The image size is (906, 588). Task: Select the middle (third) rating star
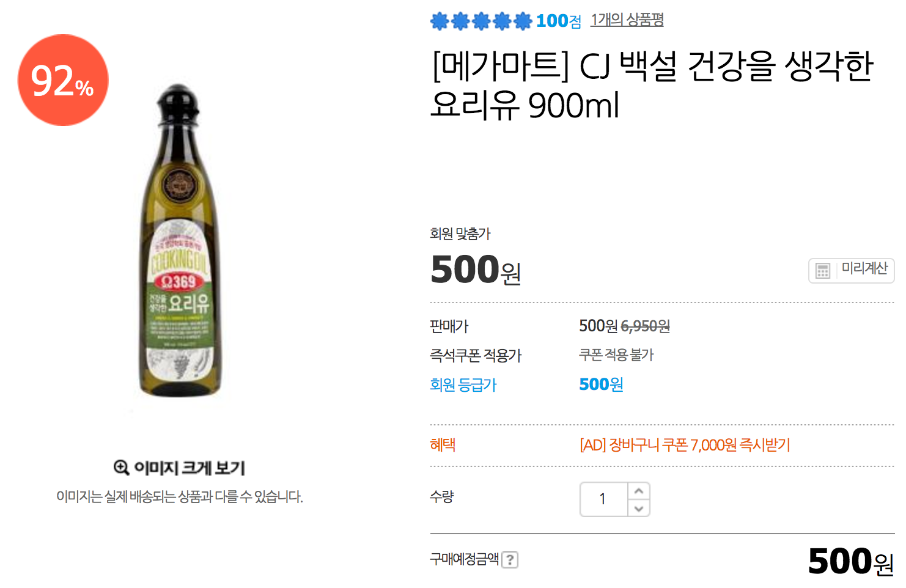481,21
